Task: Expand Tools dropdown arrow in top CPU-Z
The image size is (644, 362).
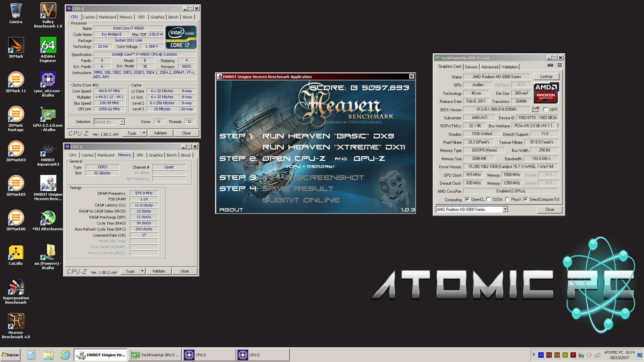Action: 144,133
